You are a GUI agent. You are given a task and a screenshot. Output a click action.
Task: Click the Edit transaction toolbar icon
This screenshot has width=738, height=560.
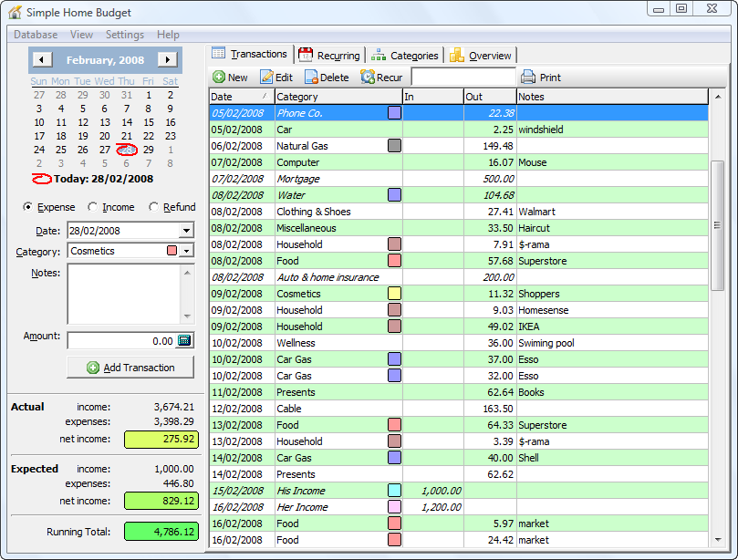[267, 78]
